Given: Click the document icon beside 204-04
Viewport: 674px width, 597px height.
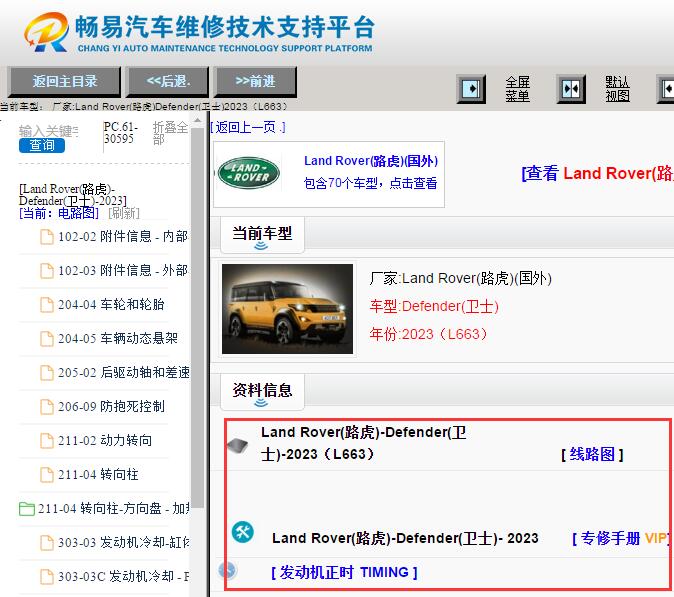Looking at the screenshot, I should 47,305.
